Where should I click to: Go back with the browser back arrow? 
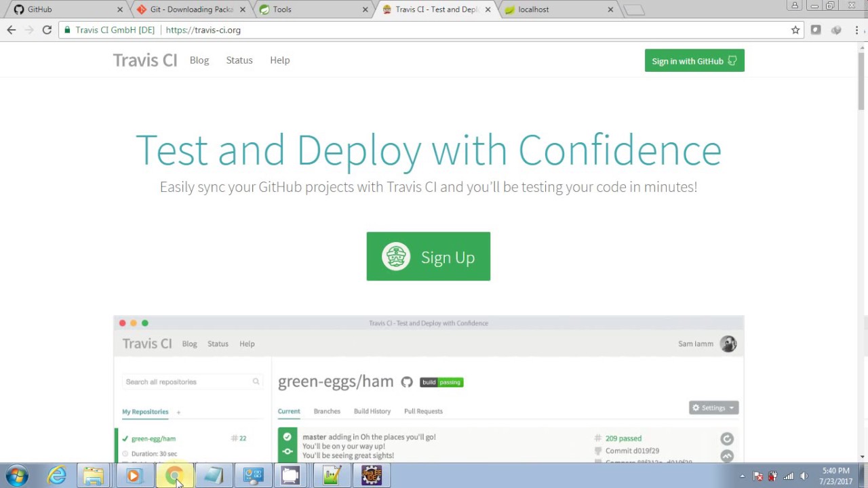click(x=12, y=30)
